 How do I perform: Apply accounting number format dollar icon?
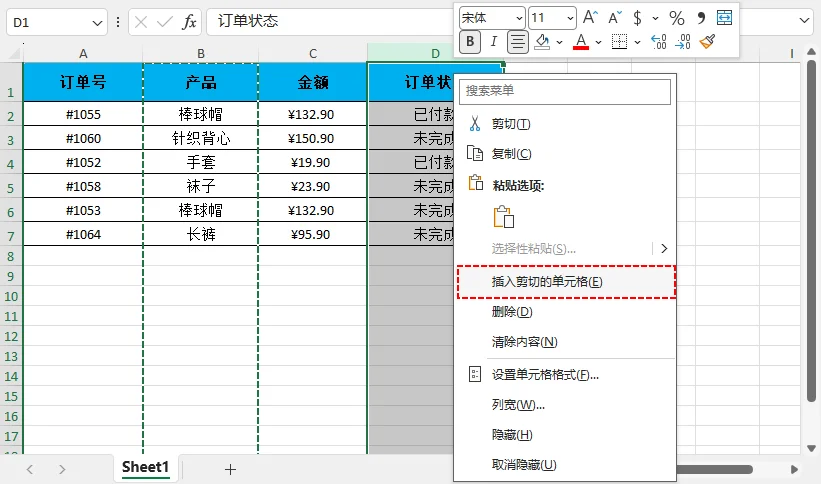coord(637,18)
